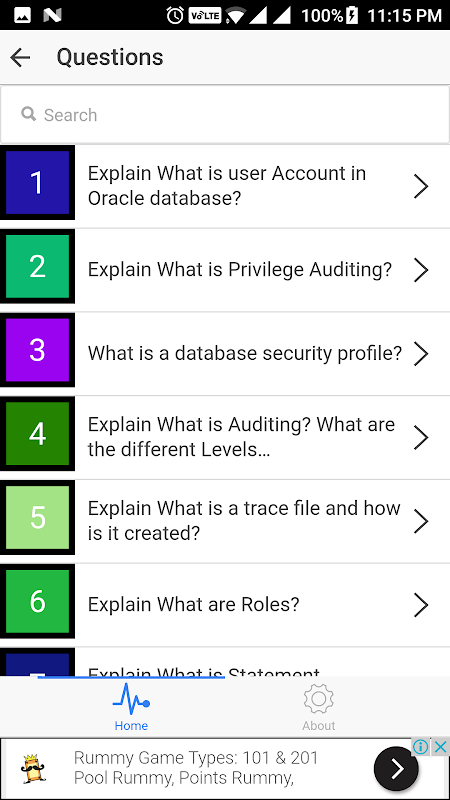This screenshot has height=800, width=450.
Task: Click the search magnifier icon
Action: coord(29,114)
